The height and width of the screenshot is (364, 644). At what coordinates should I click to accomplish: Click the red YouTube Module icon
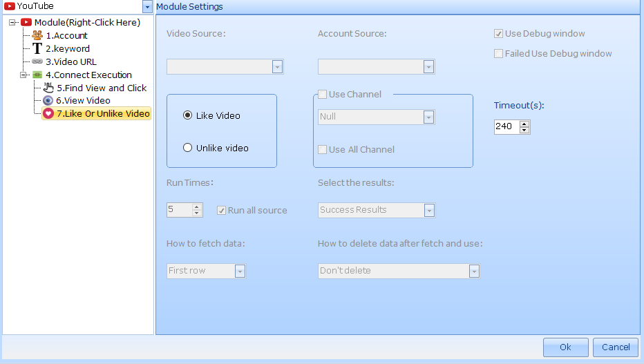point(26,22)
